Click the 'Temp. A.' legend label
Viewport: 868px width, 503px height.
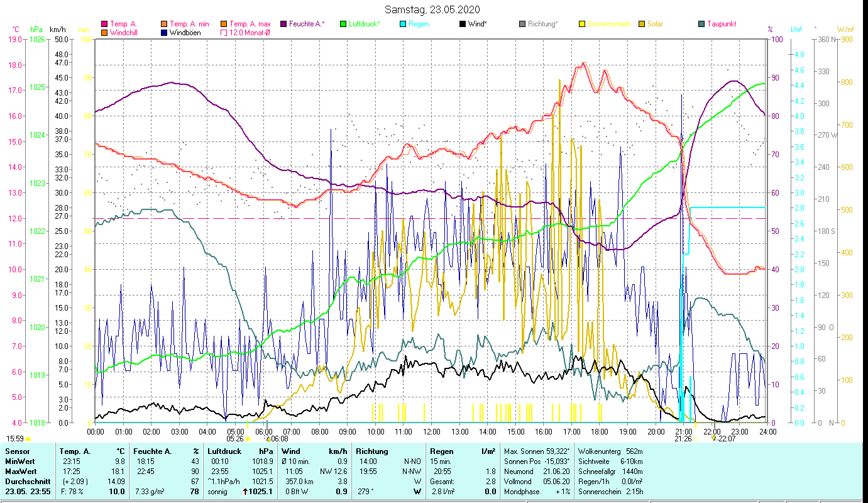coord(123,24)
